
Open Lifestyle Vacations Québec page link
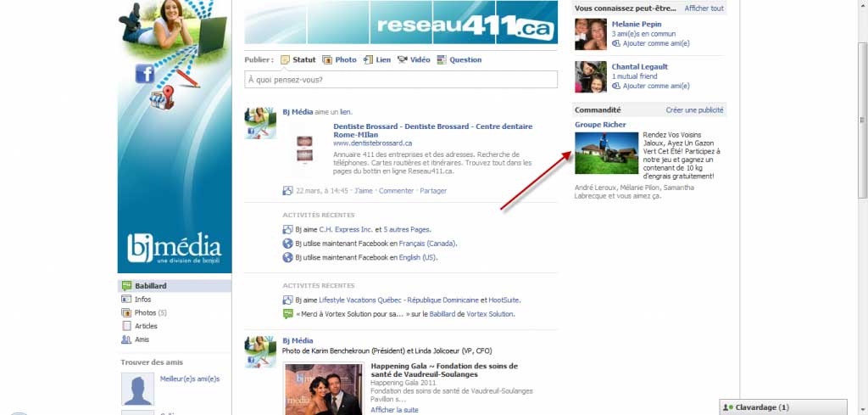[398, 300]
